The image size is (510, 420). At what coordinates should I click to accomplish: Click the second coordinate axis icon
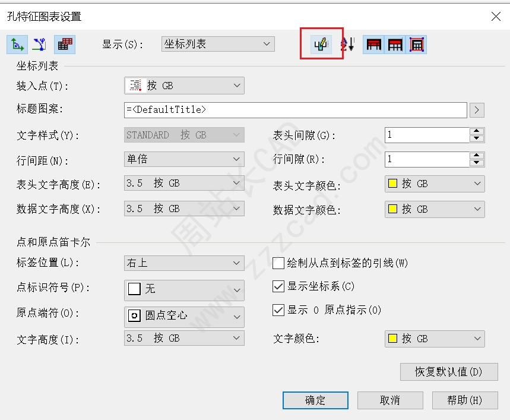pos(39,44)
